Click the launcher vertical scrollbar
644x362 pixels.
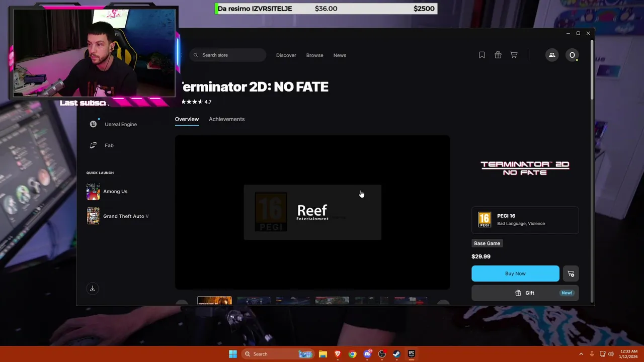(x=592, y=70)
